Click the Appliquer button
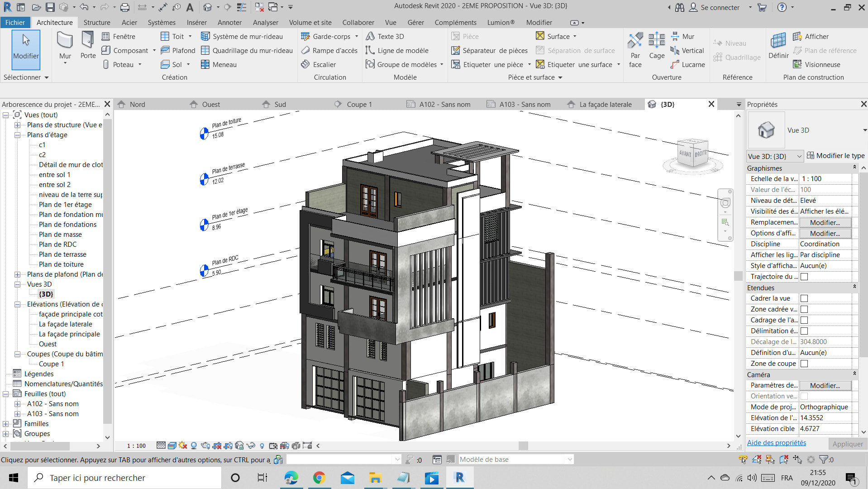 pyautogui.click(x=847, y=444)
